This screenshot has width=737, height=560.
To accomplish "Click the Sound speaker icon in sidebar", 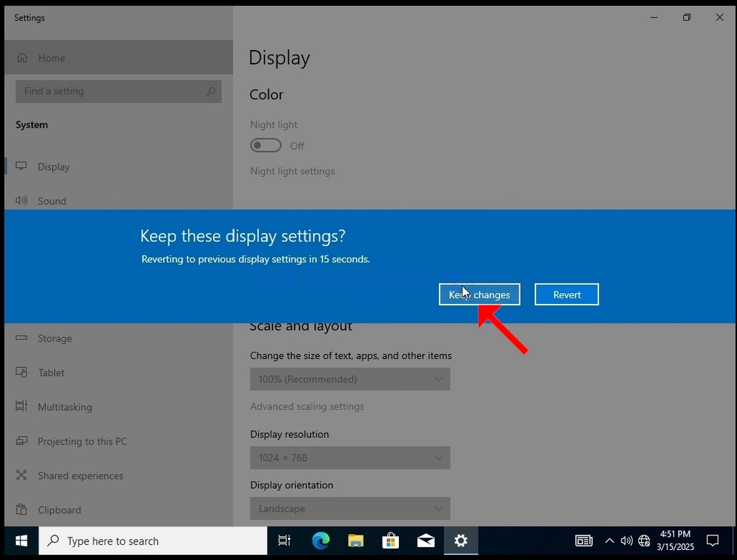I will click(21, 200).
